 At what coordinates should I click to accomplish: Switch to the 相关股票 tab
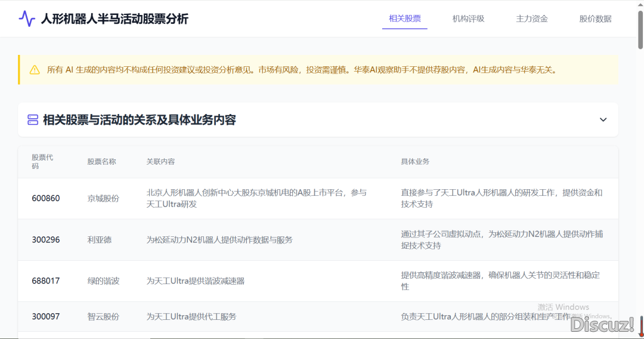pos(404,19)
